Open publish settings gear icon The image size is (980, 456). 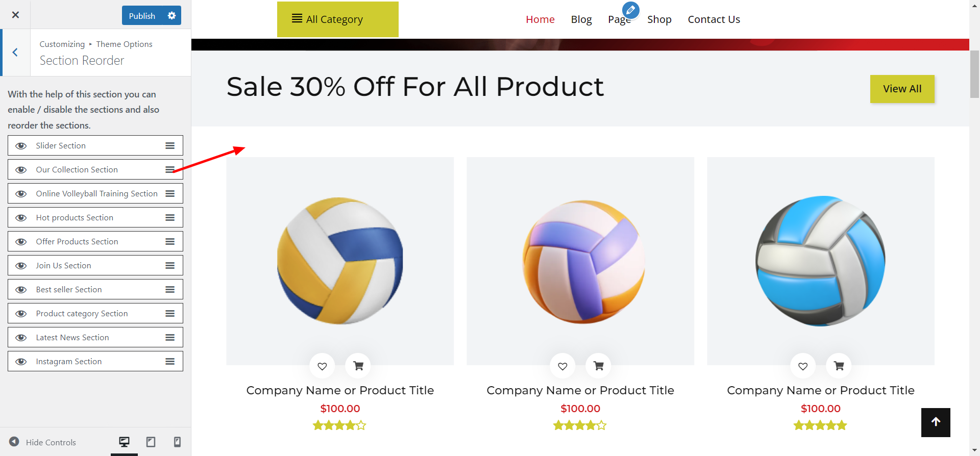pyautogui.click(x=171, y=16)
